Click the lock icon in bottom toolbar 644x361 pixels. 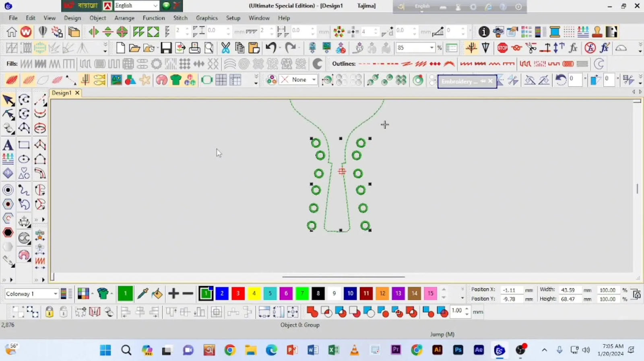50,312
